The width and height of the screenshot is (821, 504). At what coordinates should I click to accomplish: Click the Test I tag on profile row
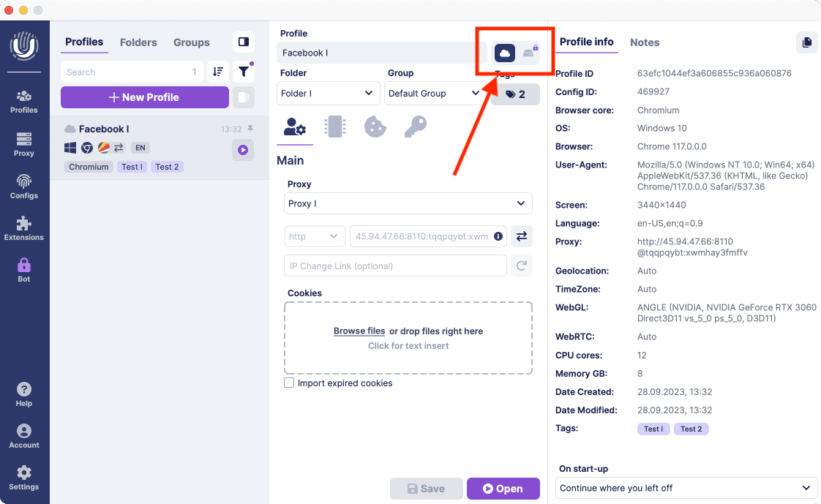pos(132,167)
